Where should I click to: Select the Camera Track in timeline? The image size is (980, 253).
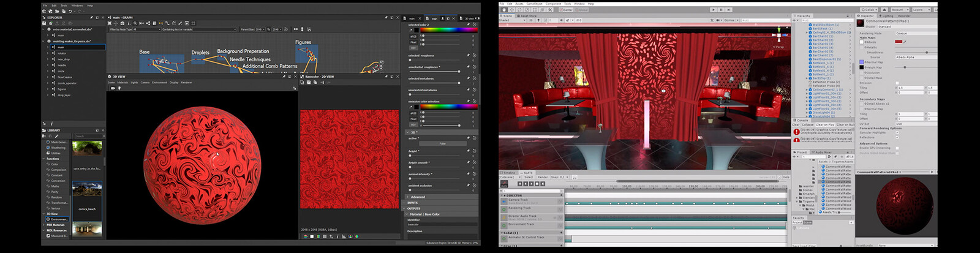(532, 201)
